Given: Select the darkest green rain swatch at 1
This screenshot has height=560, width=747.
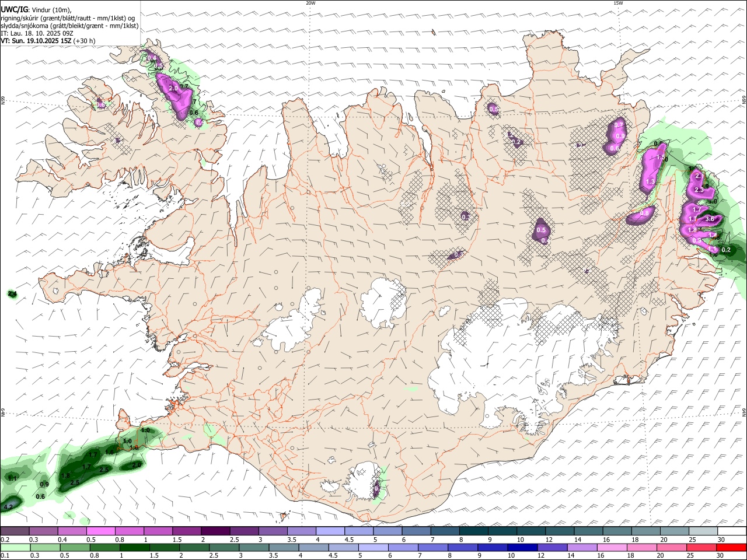Looking at the screenshot, I should [134, 547].
